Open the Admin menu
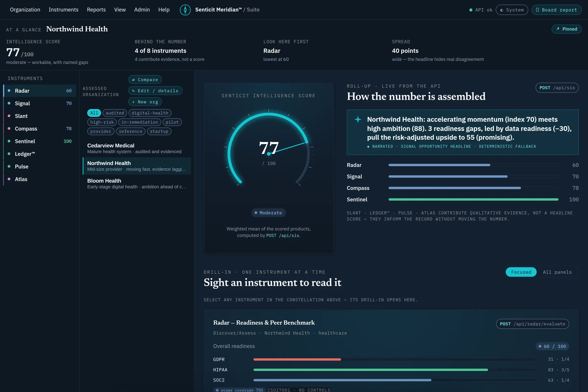588x392 pixels. (142, 10)
